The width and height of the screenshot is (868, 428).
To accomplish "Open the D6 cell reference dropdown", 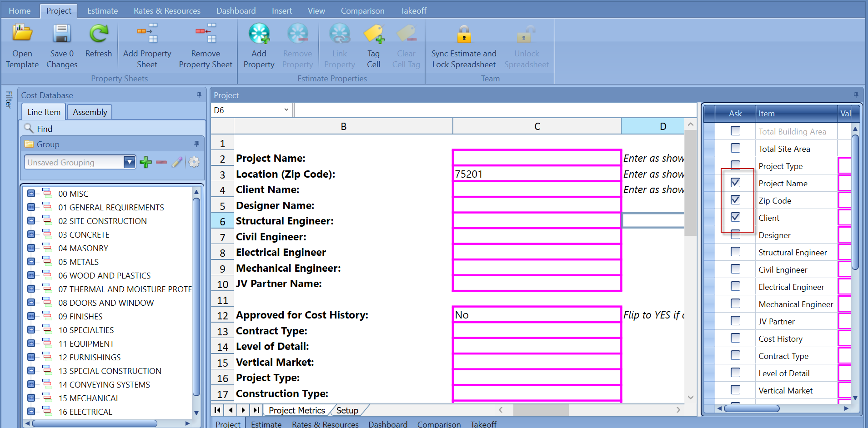I will [286, 109].
